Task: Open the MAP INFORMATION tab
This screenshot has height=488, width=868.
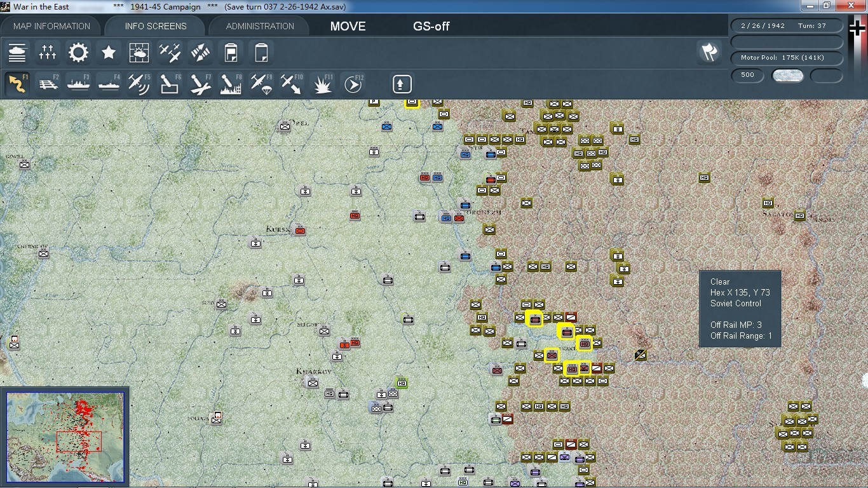Action: (52, 26)
